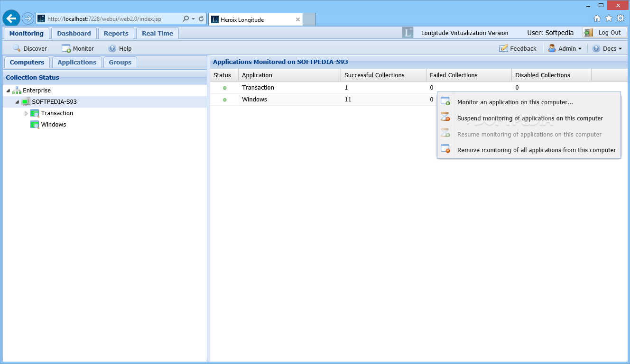The width and height of the screenshot is (630, 364).
Task: Open browser home icon
Action: pos(597,18)
